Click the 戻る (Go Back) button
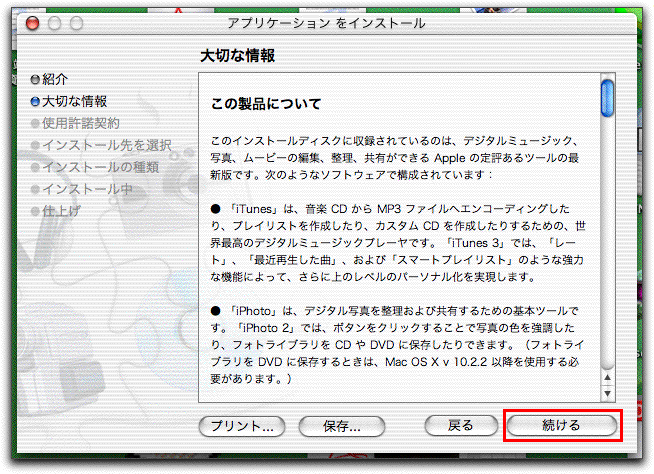 point(461,426)
